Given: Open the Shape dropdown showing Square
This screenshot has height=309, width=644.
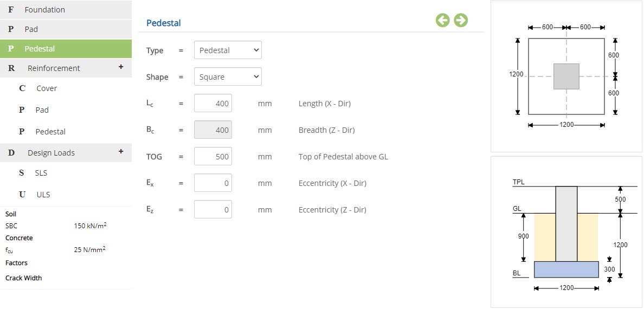Looking at the screenshot, I should 228,77.
